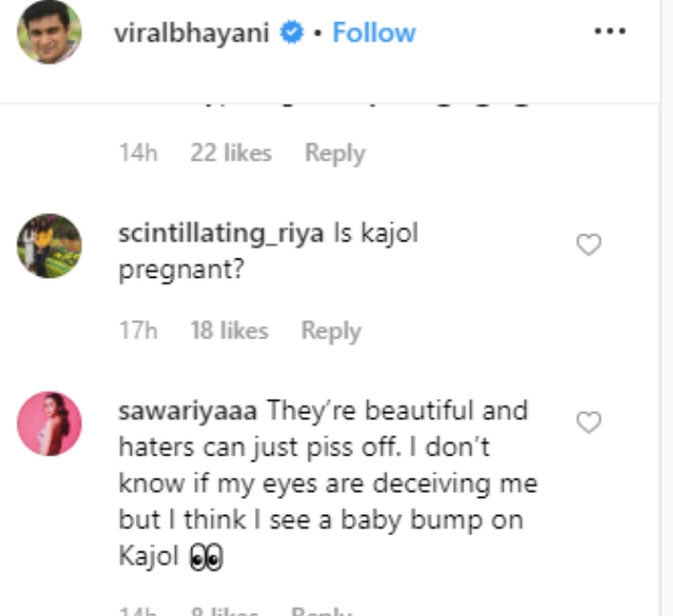Go to sawariyaaa's profile via username
The width and height of the screenshot is (673, 616).
coord(187,411)
